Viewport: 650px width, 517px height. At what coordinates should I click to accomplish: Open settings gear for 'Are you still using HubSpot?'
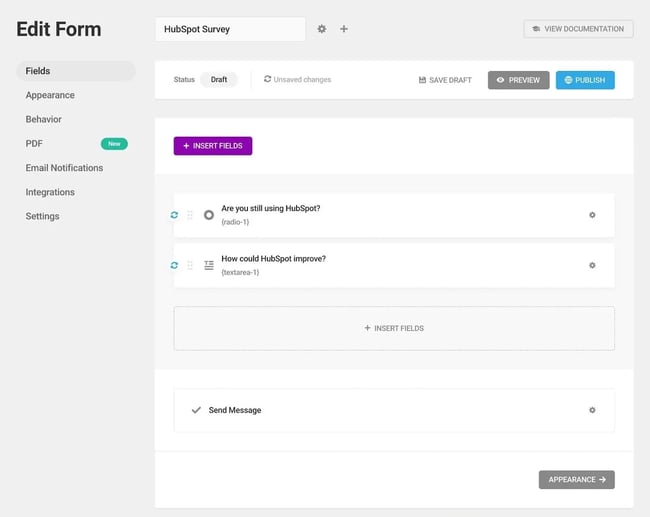[592, 215]
